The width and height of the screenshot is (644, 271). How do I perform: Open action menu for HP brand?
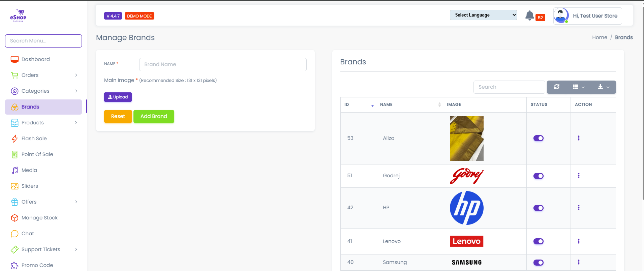[x=579, y=208]
